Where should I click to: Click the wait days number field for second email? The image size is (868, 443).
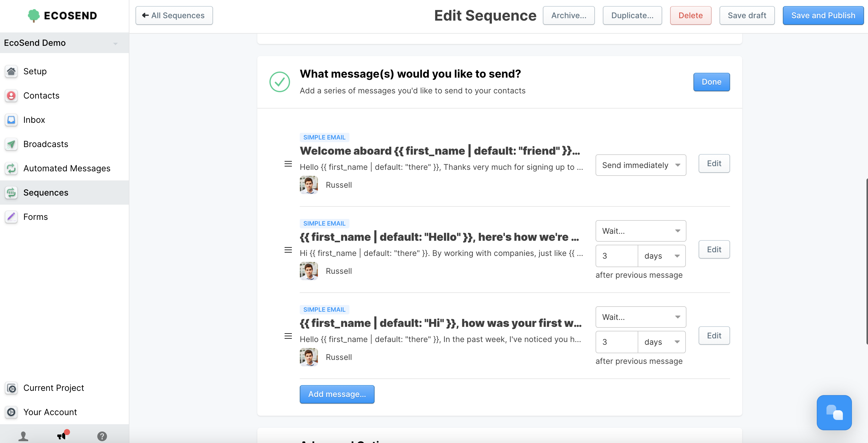(617, 256)
